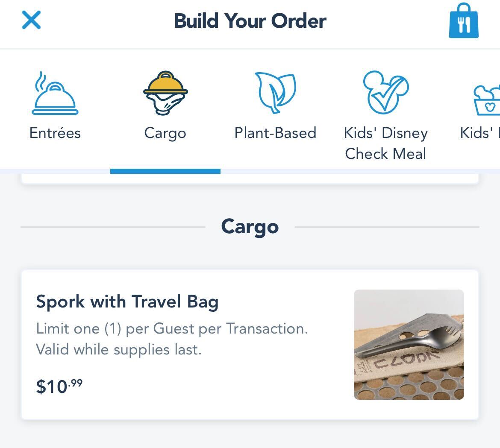Tap the partially visible card above Cargo
500x448 pixels.
[250, 179]
